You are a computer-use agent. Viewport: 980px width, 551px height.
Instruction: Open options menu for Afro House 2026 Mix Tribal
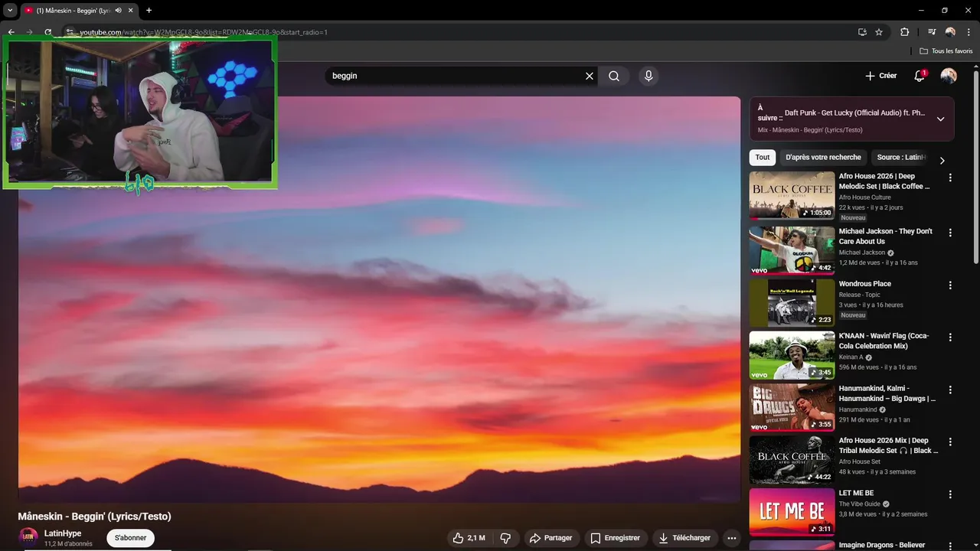[950, 442]
